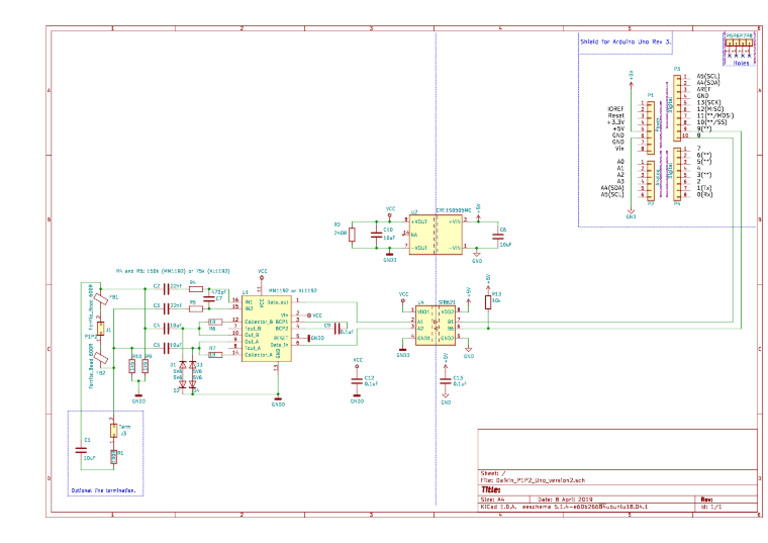Select the '+3.3V' pin label

click(x=616, y=121)
